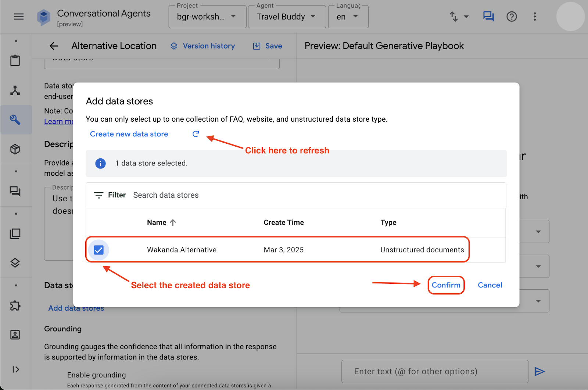This screenshot has width=588, height=390.
Task: Select the wrench Tools icon in sidebar
Action: (15, 120)
